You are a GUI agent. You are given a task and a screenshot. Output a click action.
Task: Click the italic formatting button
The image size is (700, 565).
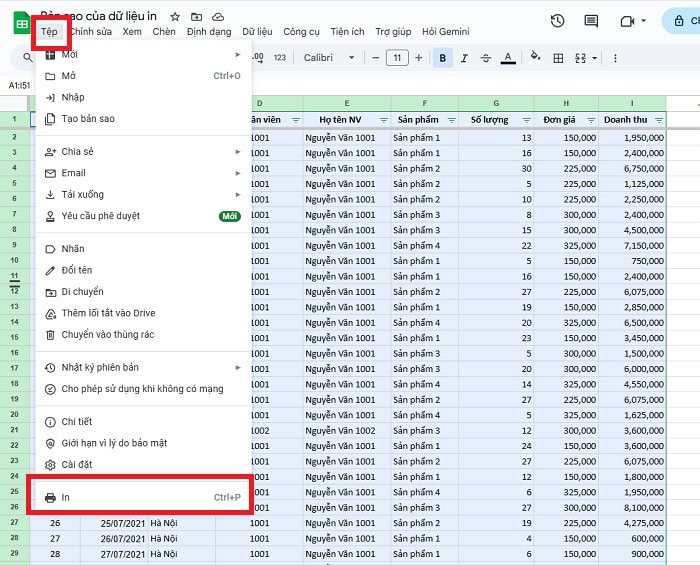(464, 58)
